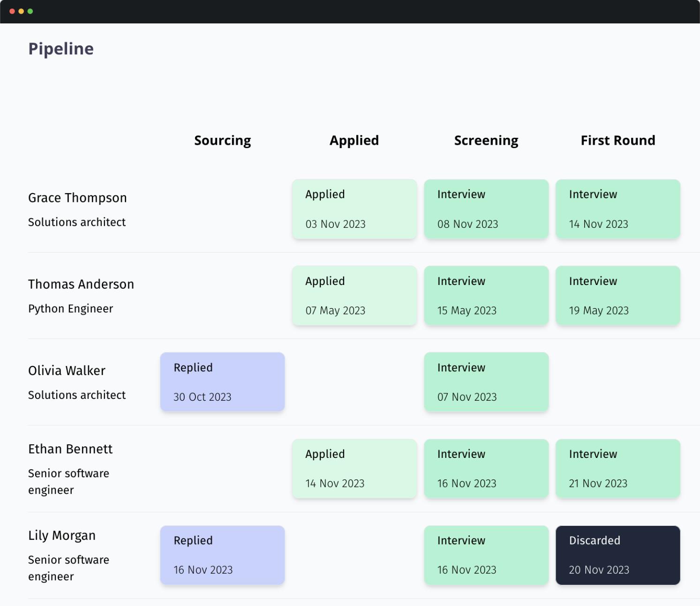Open Thomas Anderson's Applied card
This screenshot has width=700, height=606.
point(354,295)
